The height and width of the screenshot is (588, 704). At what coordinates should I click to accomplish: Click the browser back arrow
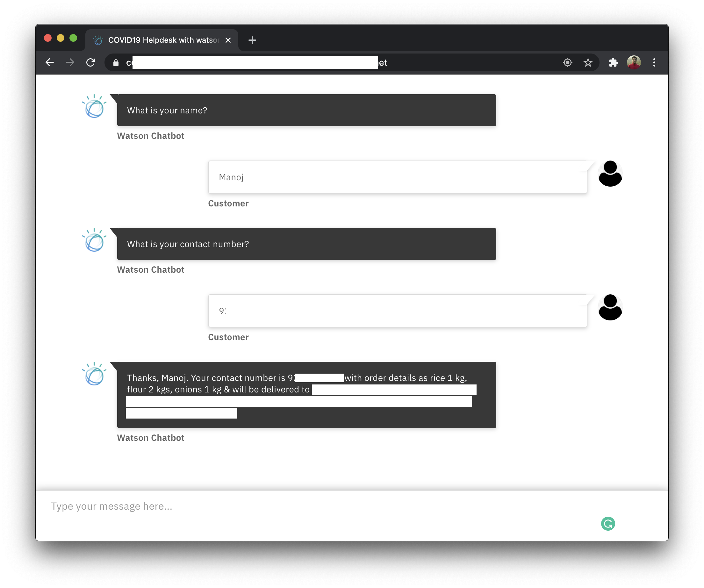(50, 62)
